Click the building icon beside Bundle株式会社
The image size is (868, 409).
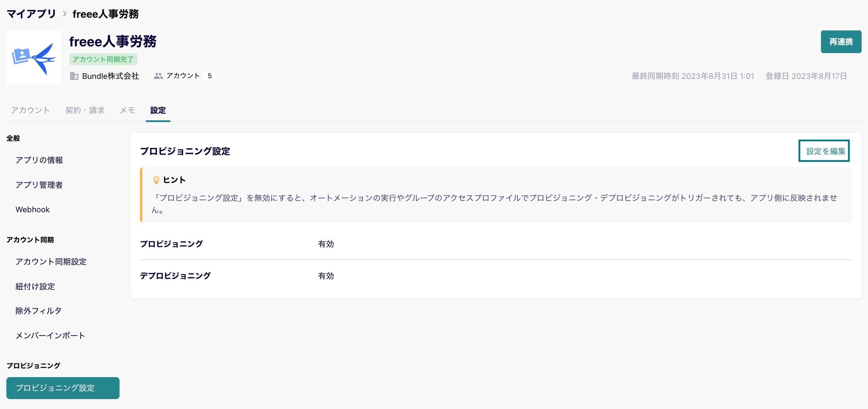click(x=74, y=76)
